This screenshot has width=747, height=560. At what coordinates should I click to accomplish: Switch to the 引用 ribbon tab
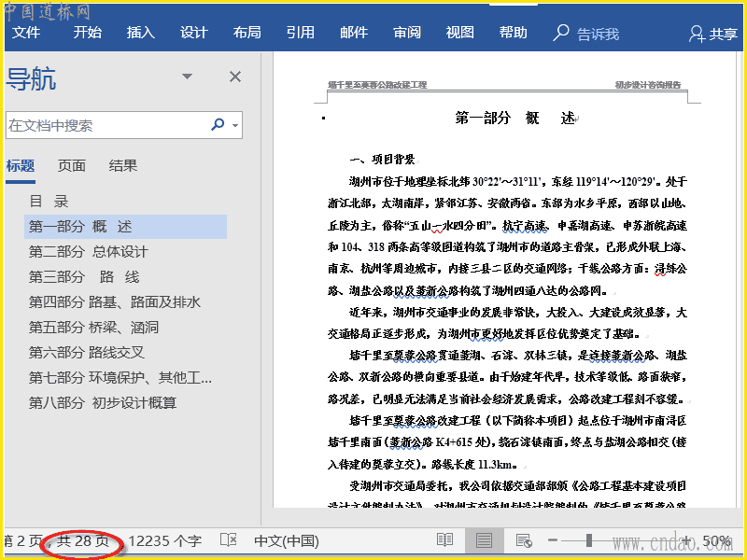tap(300, 33)
